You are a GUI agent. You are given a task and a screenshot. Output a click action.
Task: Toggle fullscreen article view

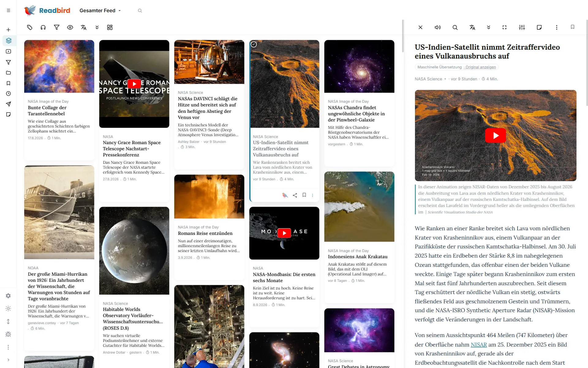(504, 27)
